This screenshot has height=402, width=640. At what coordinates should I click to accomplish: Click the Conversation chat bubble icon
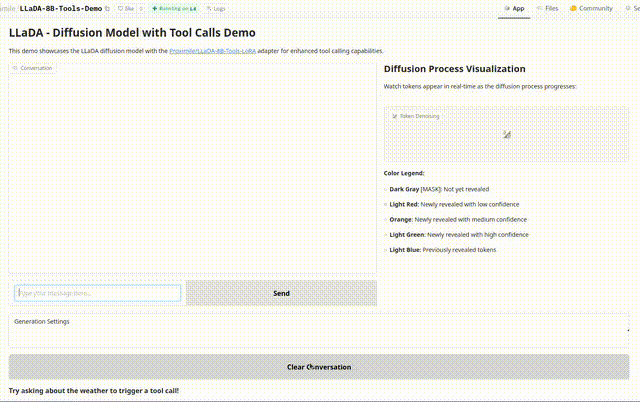pos(15,68)
